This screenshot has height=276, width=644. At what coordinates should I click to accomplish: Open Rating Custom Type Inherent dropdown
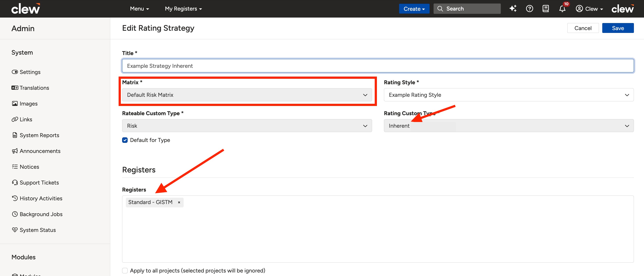(x=508, y=126)
